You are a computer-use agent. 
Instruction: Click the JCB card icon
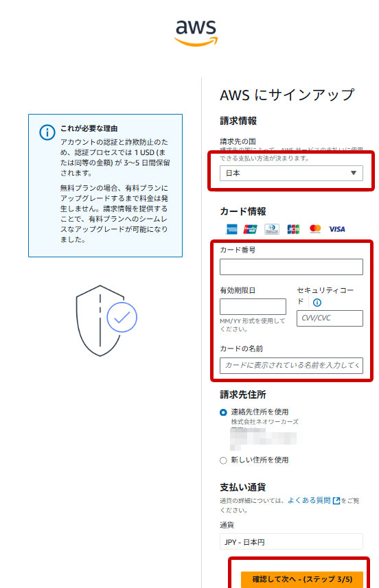[293, 229]
